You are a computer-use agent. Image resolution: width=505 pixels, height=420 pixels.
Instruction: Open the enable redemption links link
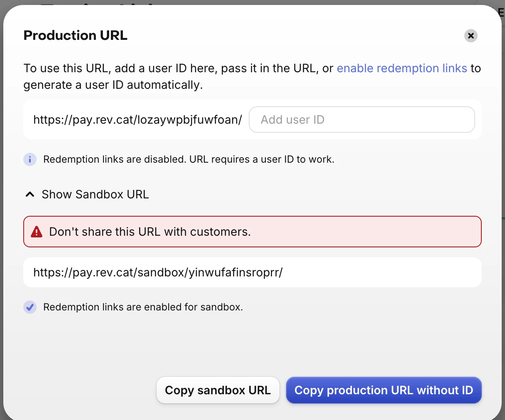coord(402,68)
